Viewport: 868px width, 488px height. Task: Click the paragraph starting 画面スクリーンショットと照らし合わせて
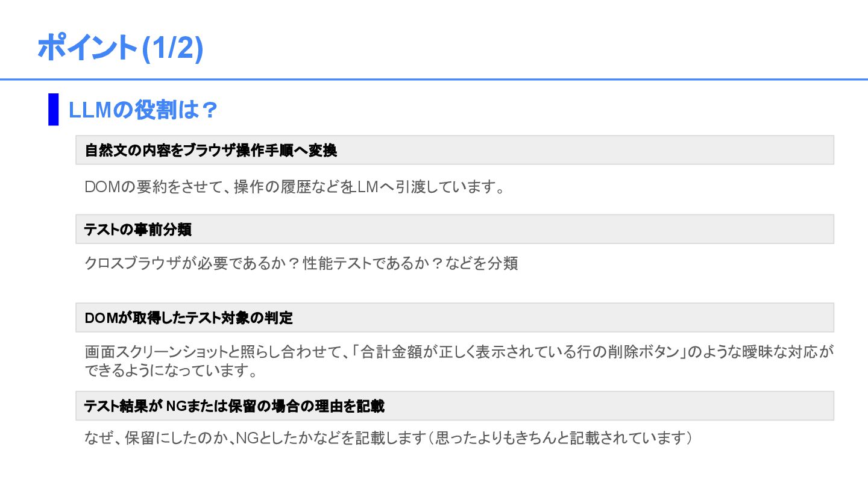point(459,361)
